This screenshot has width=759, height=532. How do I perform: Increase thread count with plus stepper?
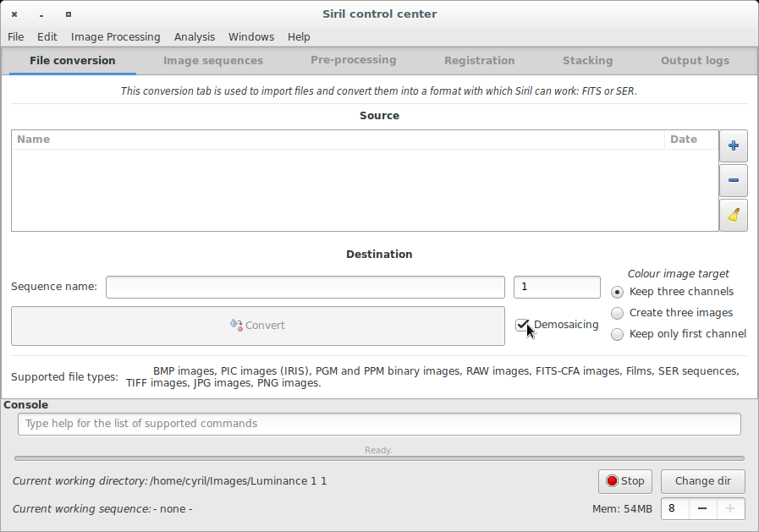pyautogui.click(x=730, y=508)
